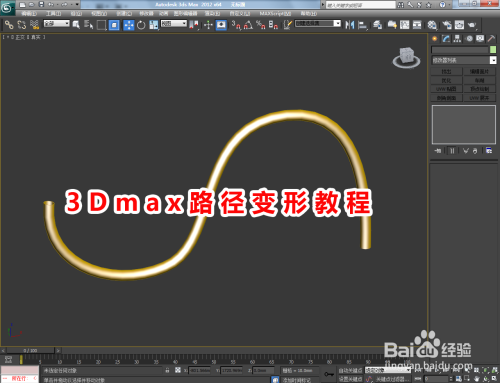Viewport: 500px width, 383px height.
Task: Click the Redo arrow in title bar
Action: [x=63, y=4]
